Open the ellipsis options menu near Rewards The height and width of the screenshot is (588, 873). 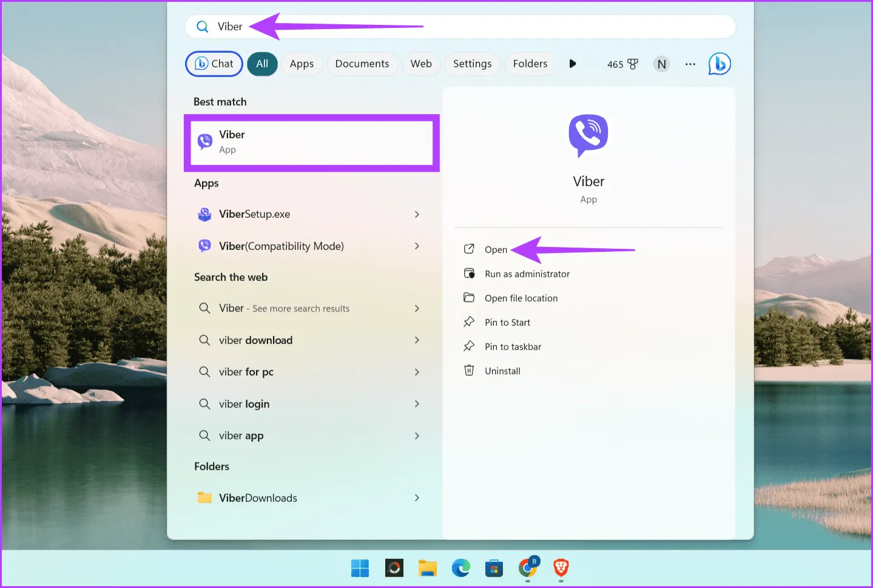click(690, 64)
